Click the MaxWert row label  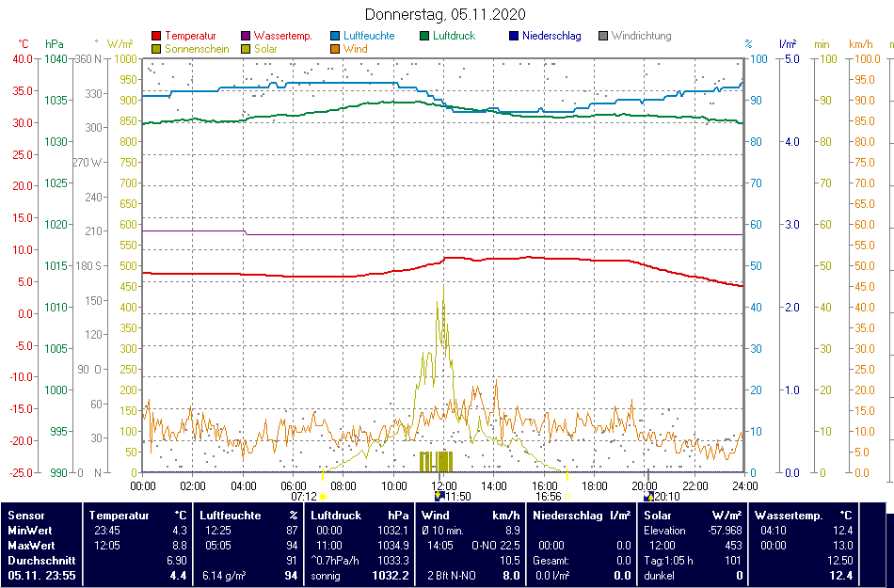click(31, 546)
